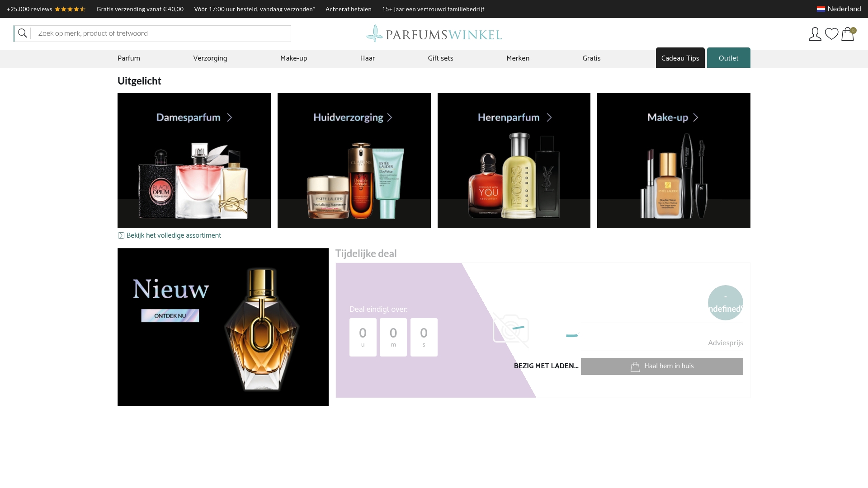
Task: Click the star rating icons next to reviews
Action: (70, 9)
